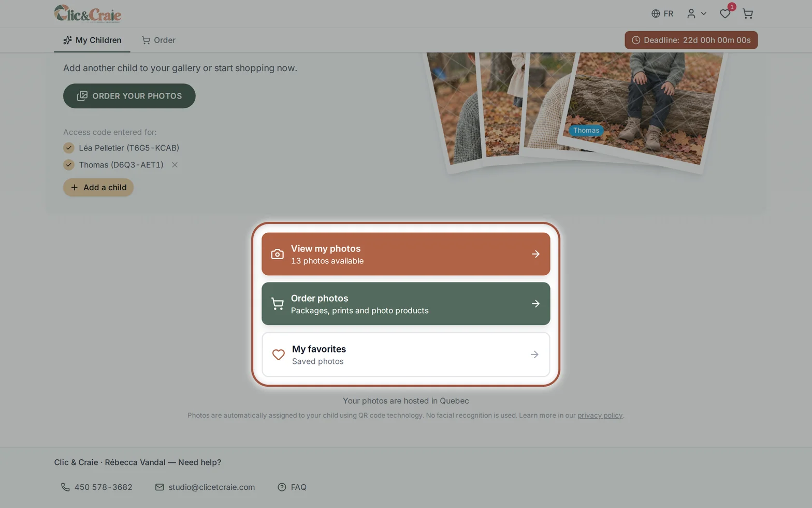Open the favorites heart icon in header
Image resolution: width=812 pixels, height=508 pixels.
click(725, 14)
